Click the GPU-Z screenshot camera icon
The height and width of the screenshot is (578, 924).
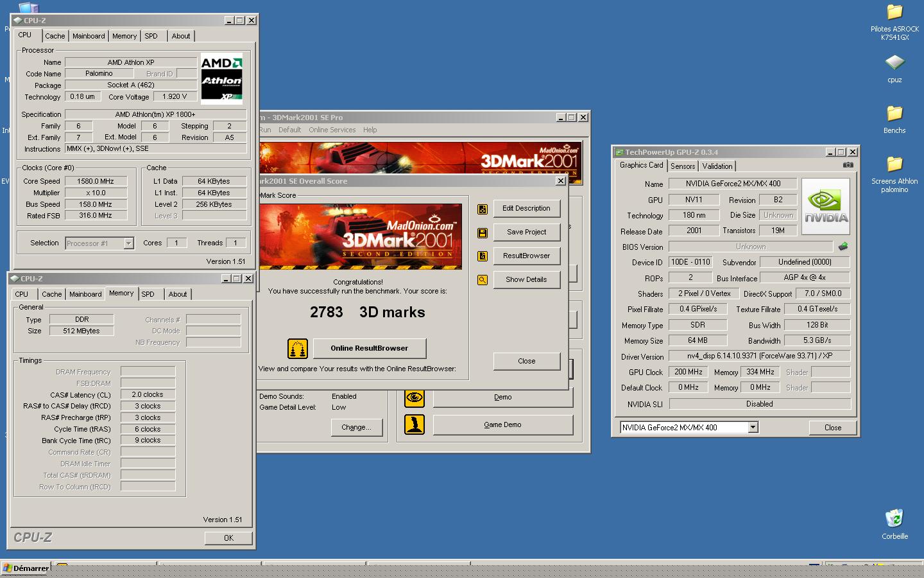[x=848, y=165]
